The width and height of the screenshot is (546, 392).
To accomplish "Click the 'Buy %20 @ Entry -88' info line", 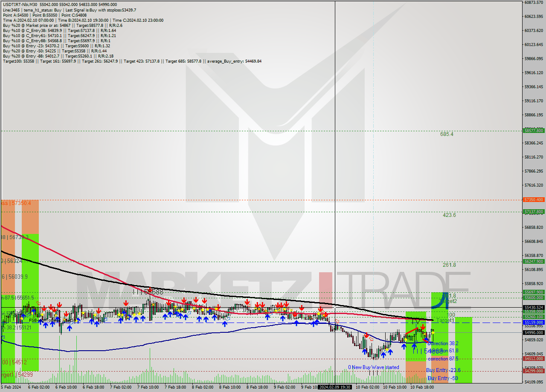I will pyautogui.click(x=58, y=56).
